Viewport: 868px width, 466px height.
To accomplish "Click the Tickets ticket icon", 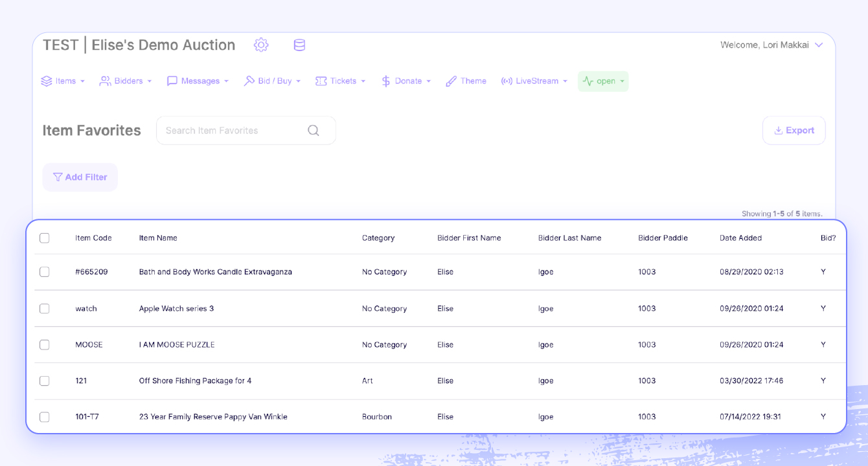I will (x=321, y=81).
